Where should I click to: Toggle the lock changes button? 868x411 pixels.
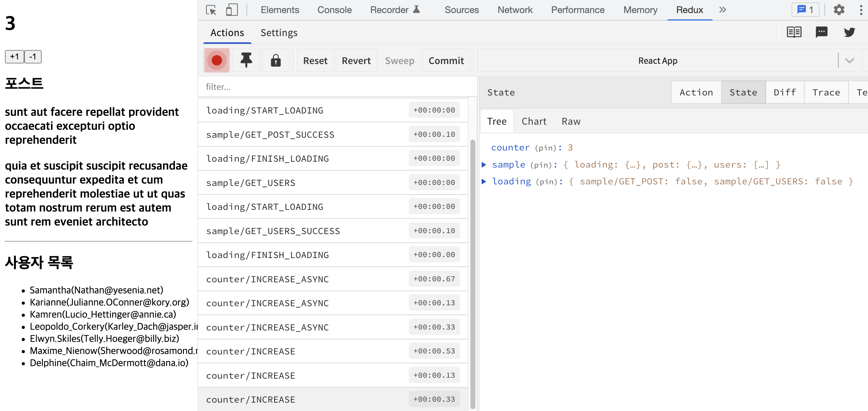(x=276, y=60)
